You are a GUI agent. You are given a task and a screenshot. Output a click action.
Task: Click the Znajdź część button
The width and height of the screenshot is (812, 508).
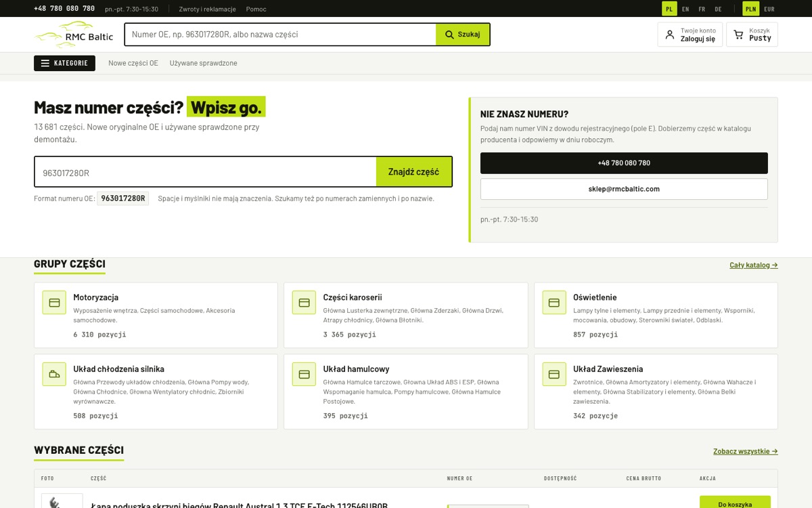tap(413, 172)
